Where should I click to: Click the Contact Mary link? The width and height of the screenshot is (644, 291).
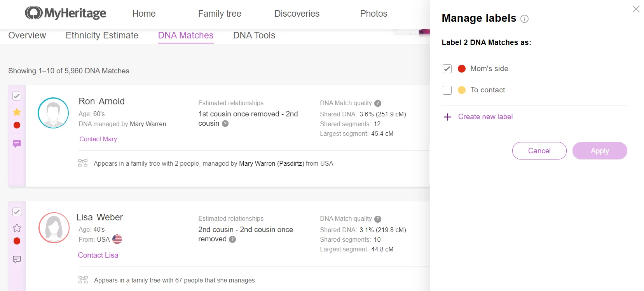click(98, 139)
